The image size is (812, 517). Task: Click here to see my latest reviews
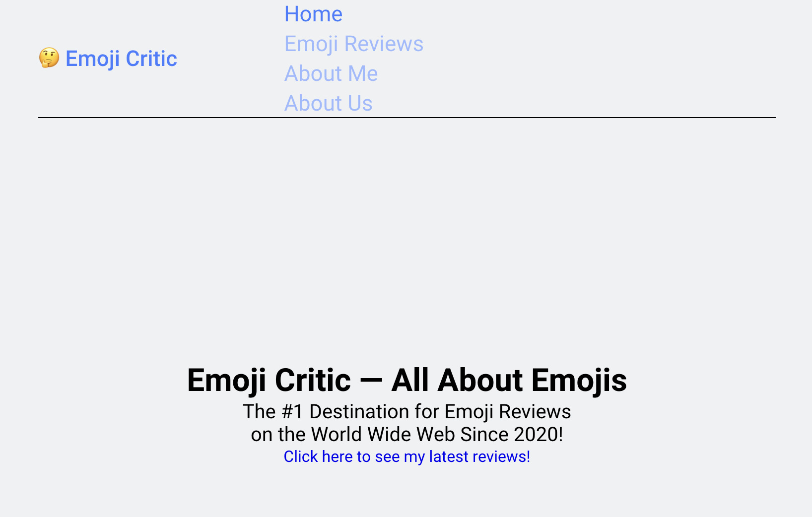[x=406, y=456]
